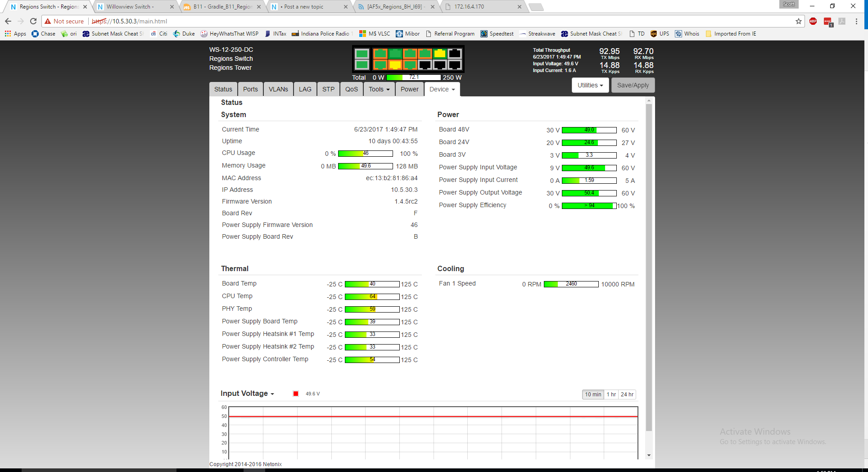Click the red Input Voltage legend swatch

[x=296, y=394]
